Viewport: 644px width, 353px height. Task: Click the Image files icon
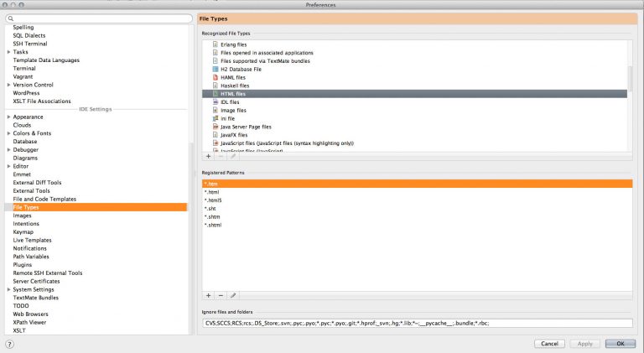(x=216, y=110)
